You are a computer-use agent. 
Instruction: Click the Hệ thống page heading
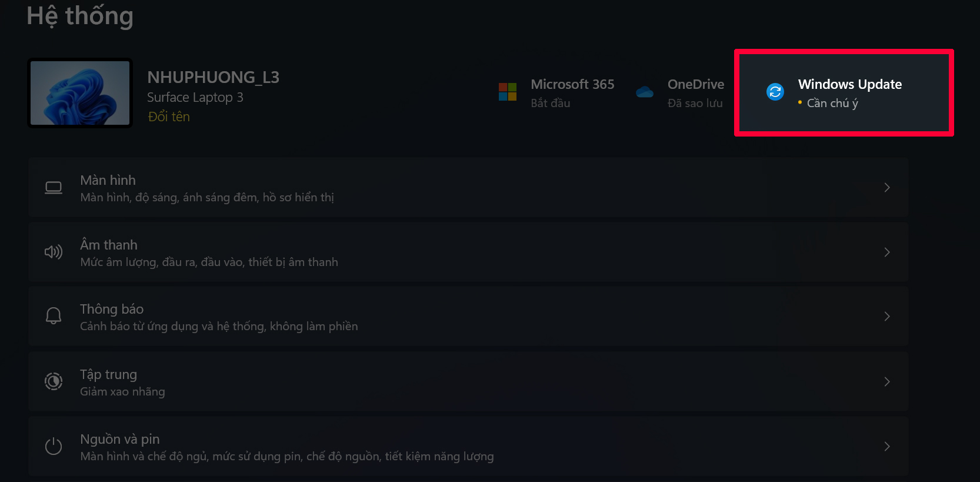coord(80,16)
